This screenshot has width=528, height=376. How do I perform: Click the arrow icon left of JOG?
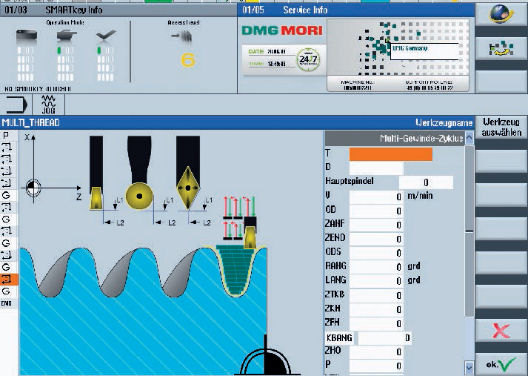tap(16, 104)
